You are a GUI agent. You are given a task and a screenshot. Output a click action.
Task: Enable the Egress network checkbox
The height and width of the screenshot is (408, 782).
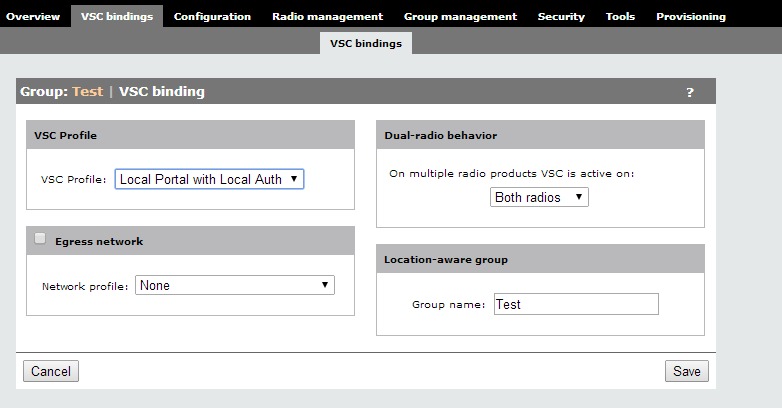(x=40, y=238)
